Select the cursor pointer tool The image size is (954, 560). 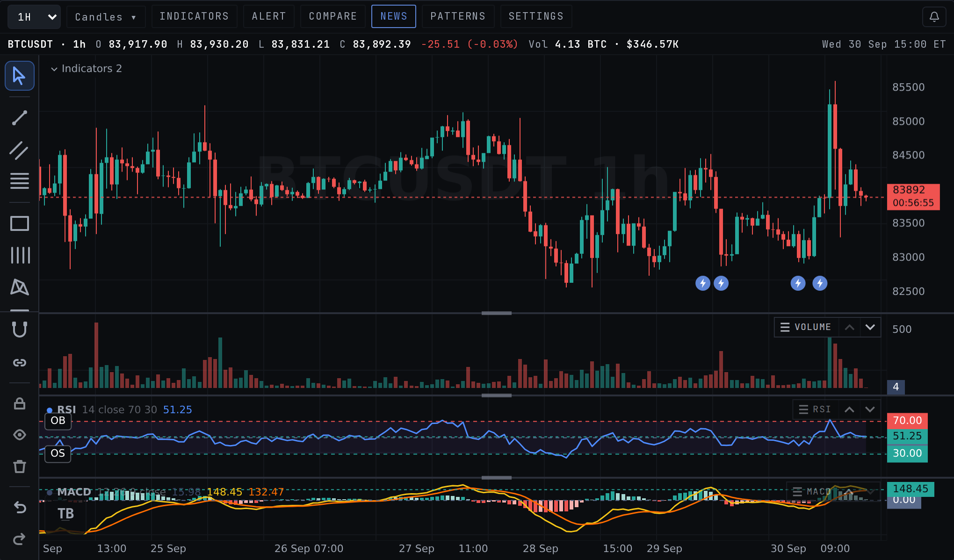19,76
